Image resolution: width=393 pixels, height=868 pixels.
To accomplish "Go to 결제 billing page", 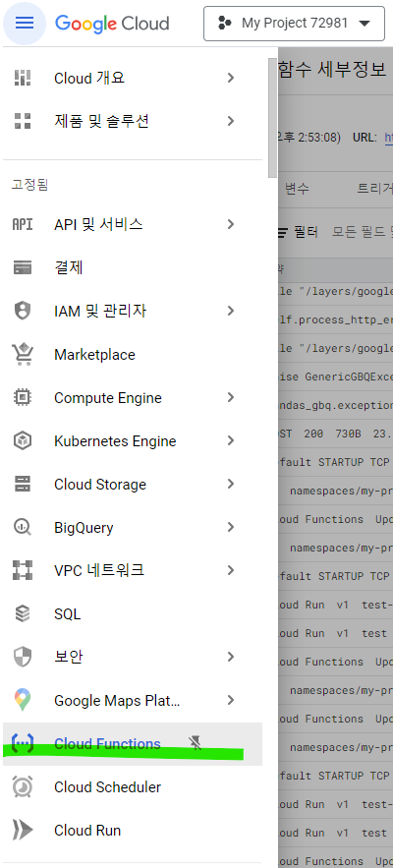I will click(133, 268).
